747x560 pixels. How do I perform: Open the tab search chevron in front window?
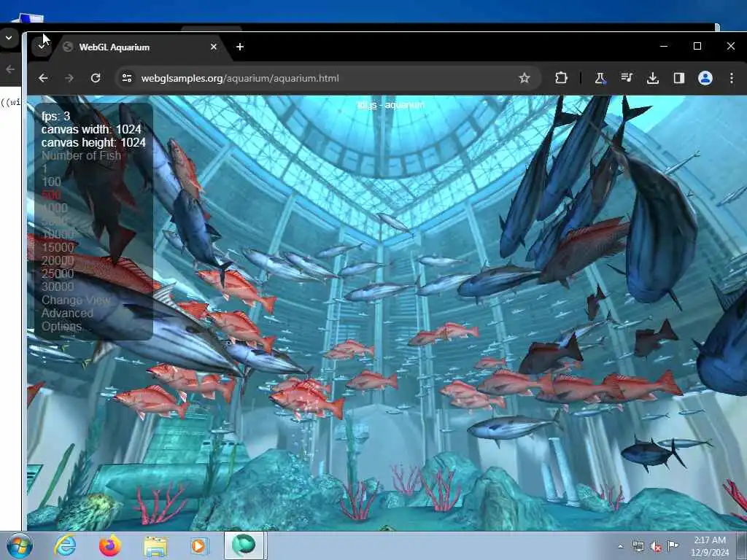click(x=42, y=47)
